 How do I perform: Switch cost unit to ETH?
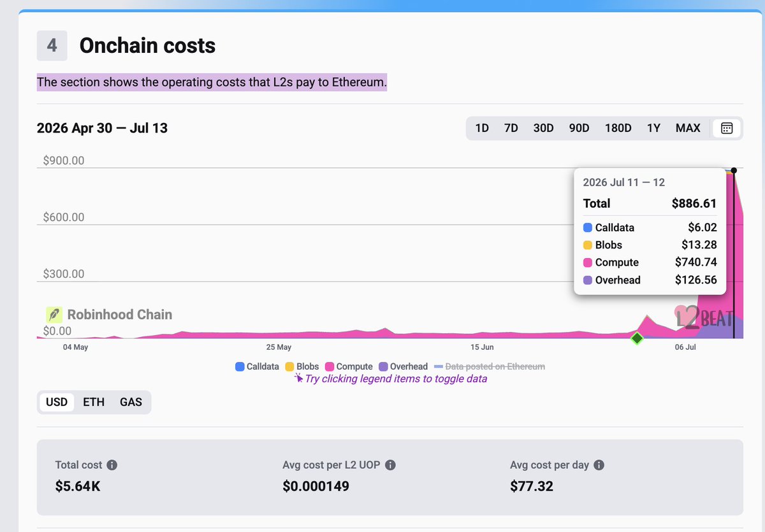pyautogui.click(x=94, y=402)
